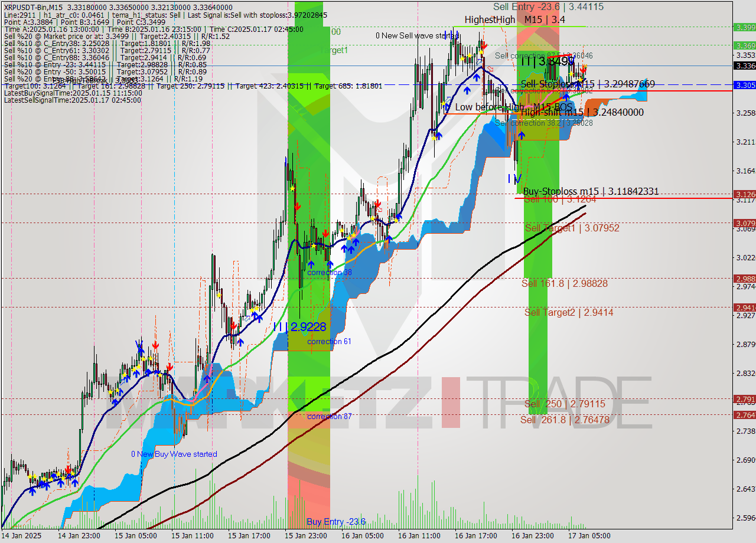
Task: Click the '14 Jan 2025' time axis label
Action: (x=20, y=536)
